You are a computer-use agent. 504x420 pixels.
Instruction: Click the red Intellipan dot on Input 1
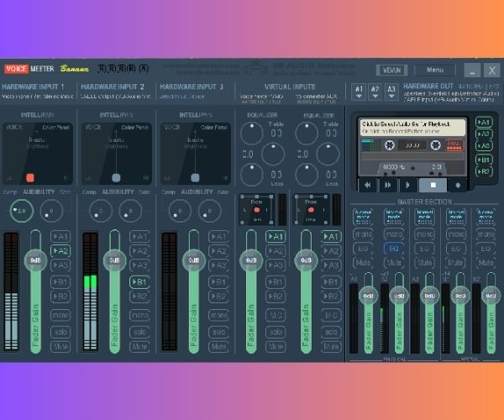pos(30,178)
